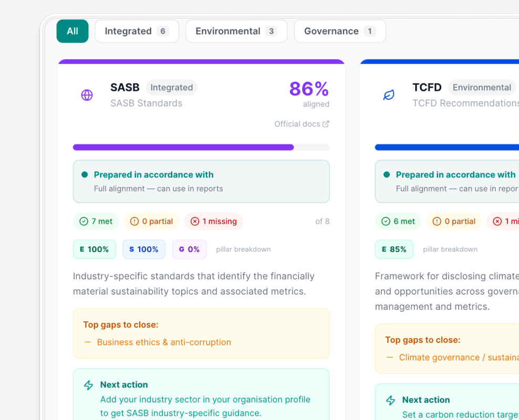
Task: Click the X icon in SASB 1 missing
Action: click(x=195, y=221)
